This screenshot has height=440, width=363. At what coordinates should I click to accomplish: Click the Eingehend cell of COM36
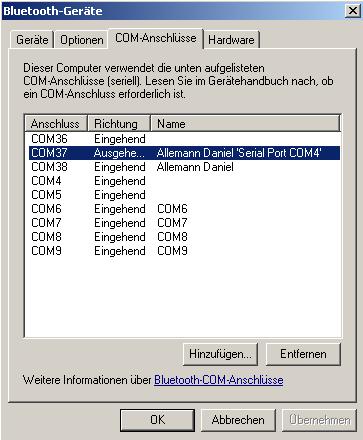point(120,139)
